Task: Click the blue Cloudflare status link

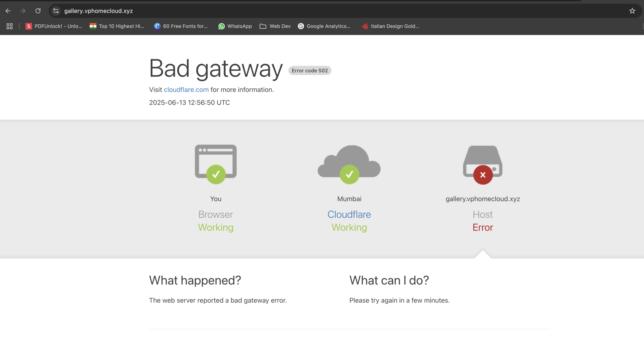Action: pyautogui.click(x=349, y=214)
